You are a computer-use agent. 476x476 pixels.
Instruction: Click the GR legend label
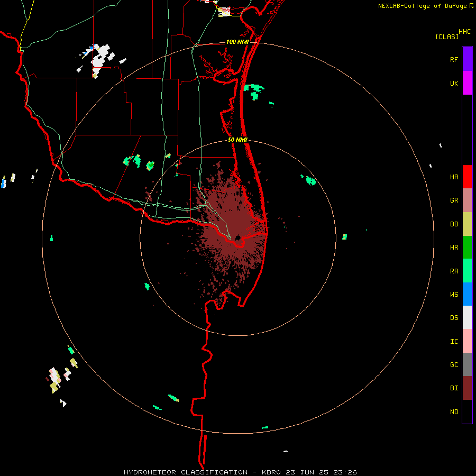coord(454,200)
